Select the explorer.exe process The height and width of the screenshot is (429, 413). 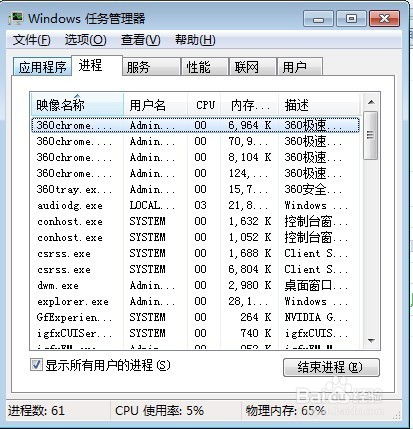click(196, 301)
